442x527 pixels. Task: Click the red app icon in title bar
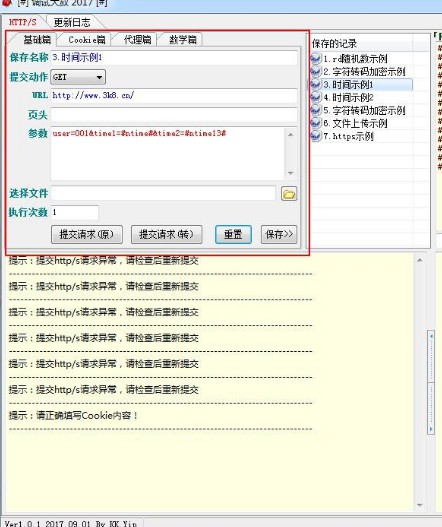tap(7, 3)
